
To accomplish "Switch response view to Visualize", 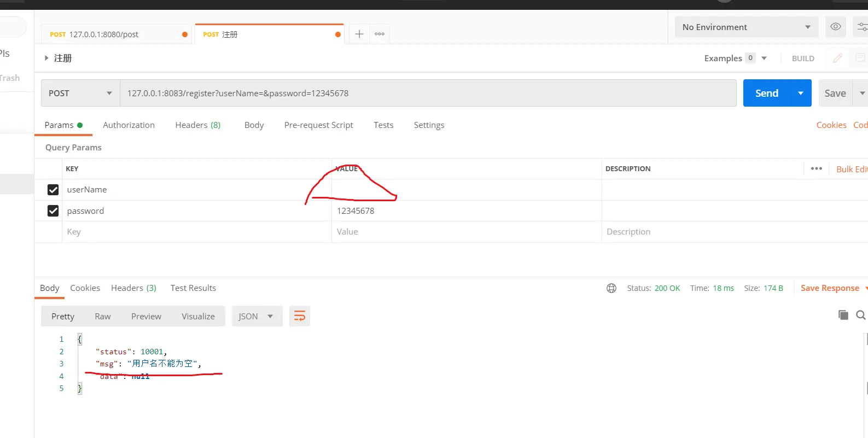I will (198, 317).
